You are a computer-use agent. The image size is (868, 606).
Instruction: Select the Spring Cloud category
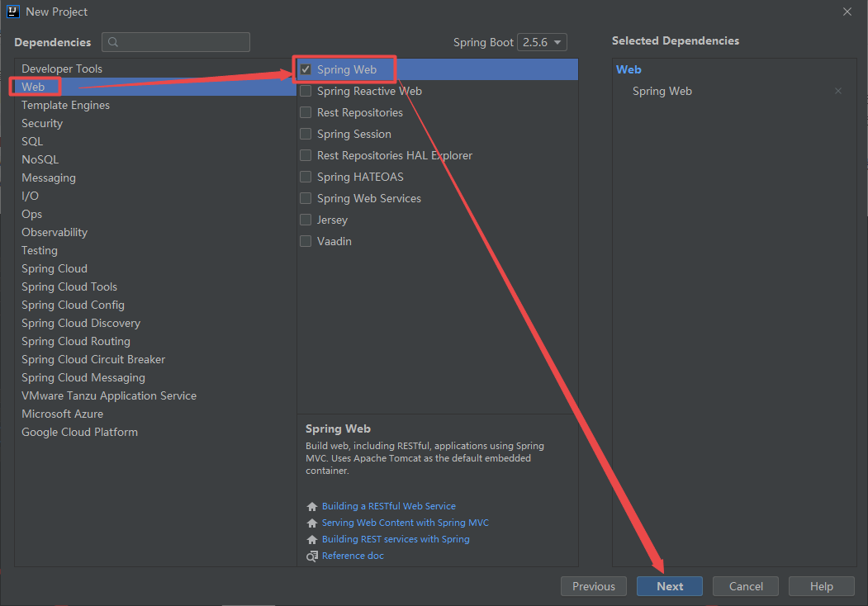pyautogui.click(x=155, y=269)
